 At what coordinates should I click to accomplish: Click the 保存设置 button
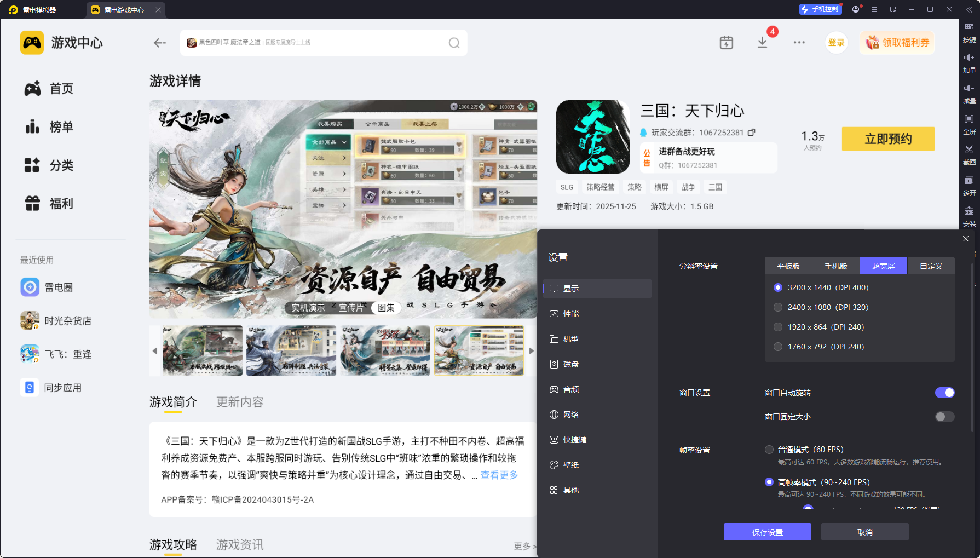click(x=767, y=532)
